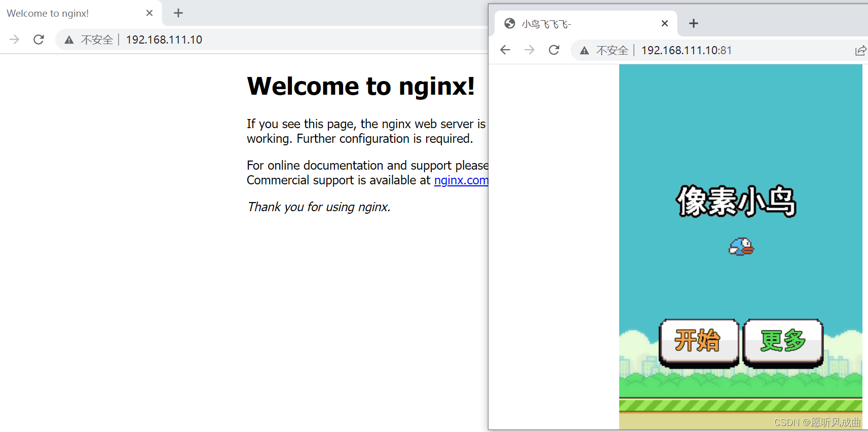Start the game with 开始 button
Screen dimensions: 868x432
coord(699,343)
